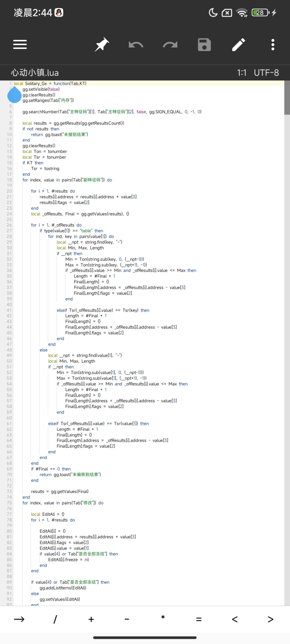Viewport: 290px width, 644px height.
Task: Click 'pairs(Tab["副特征码"])' loop line
Action: (67, 180)
